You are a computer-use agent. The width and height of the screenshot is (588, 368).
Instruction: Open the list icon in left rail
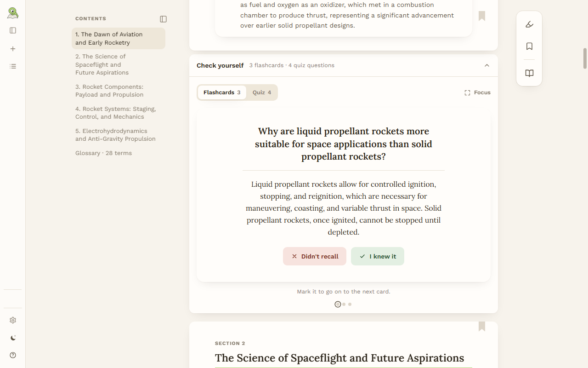13,66
